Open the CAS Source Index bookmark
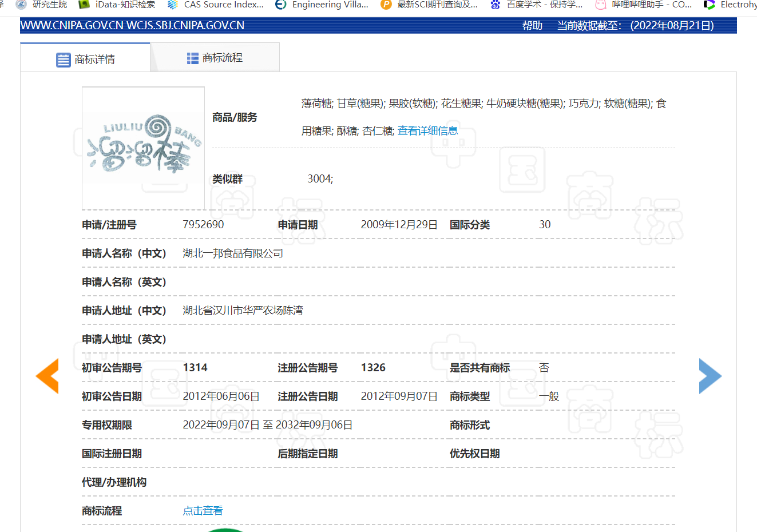 pyautogui.click(x=216, y=5)
